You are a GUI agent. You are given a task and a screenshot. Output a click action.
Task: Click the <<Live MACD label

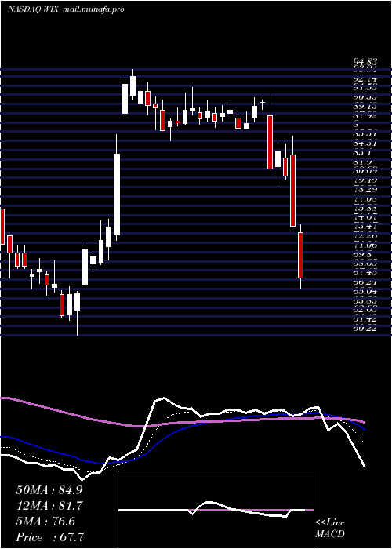pos(330,529)
